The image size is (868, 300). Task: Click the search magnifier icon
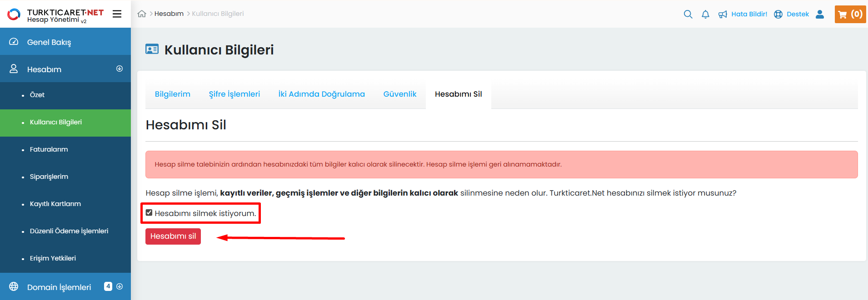point(688,14)
